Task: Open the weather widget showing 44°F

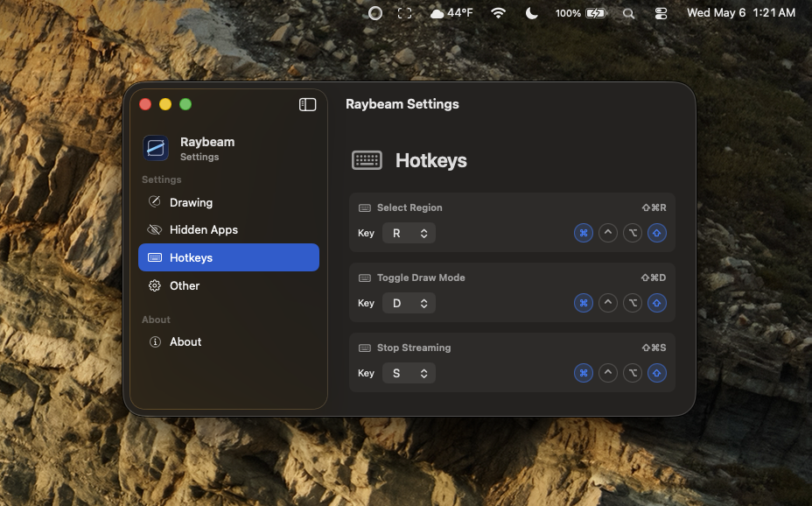Action: [451, 13]
